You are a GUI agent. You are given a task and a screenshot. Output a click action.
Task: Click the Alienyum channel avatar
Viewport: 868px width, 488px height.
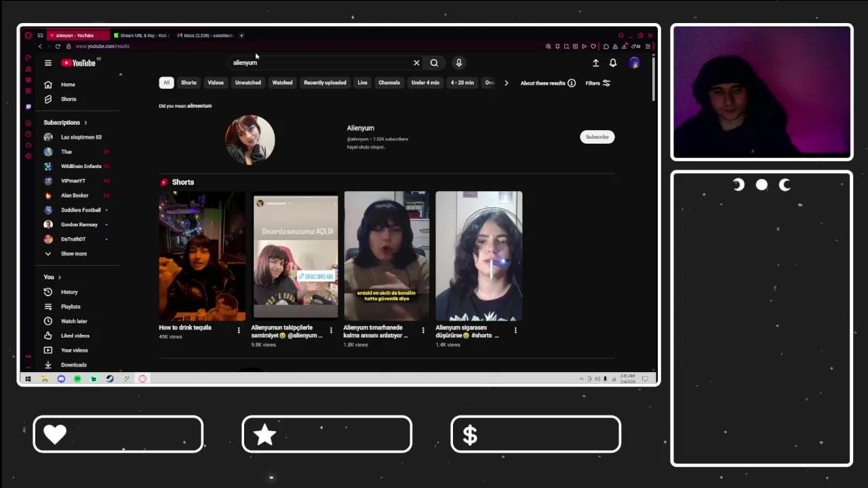250,140
